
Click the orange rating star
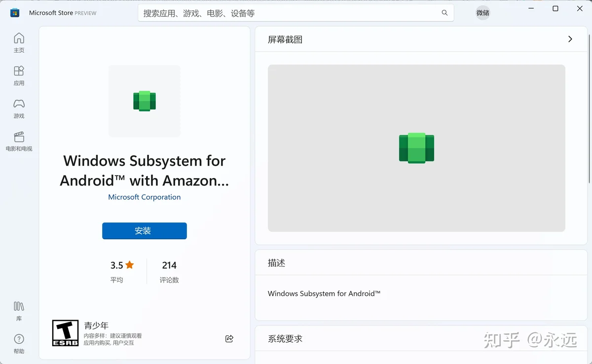point(130,265)
